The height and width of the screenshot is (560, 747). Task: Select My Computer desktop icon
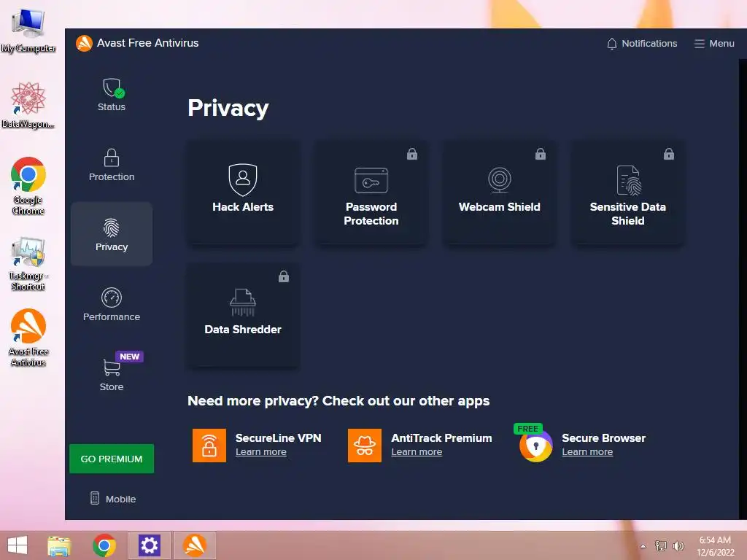point(28,31)
